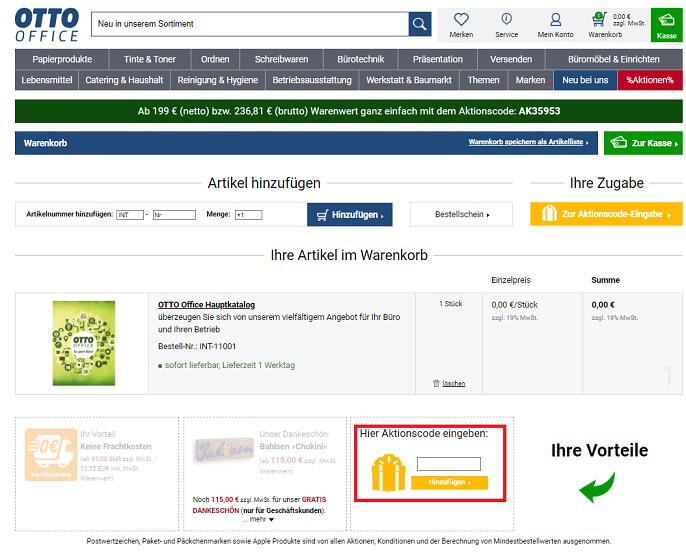
Task: Click the Keine Frachtkosten text
Action: pyautogui.click(x=116, y=446)
